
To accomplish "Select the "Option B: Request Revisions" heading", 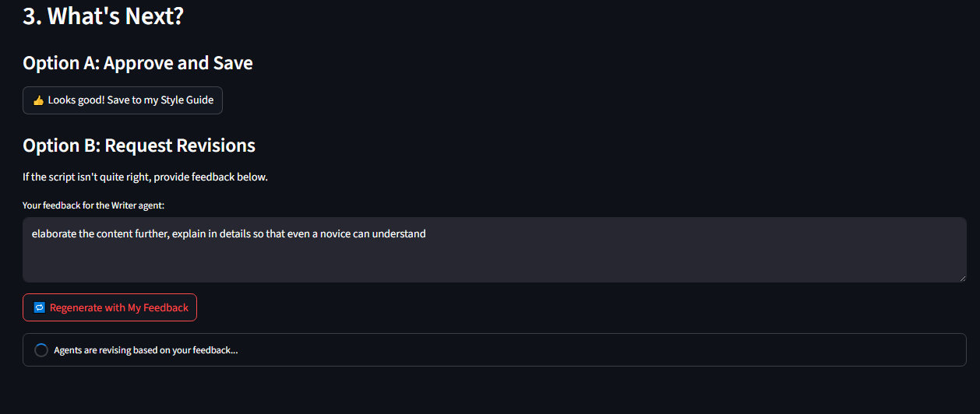I will [139, 146].
